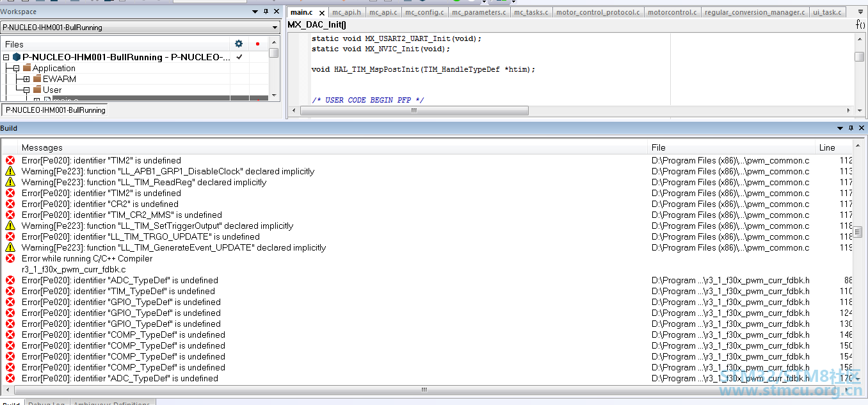Click error icon for "LL_TIM_TRGO_UPDATE" message
The width and height of the screenshot is (868, 405).
point(10,236)
